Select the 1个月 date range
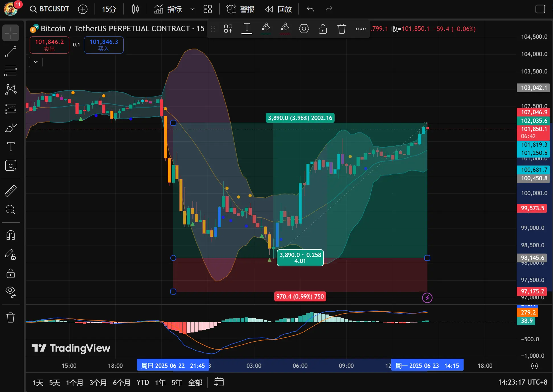The width and height of the screenshot is (553, 392). [75, 382]
